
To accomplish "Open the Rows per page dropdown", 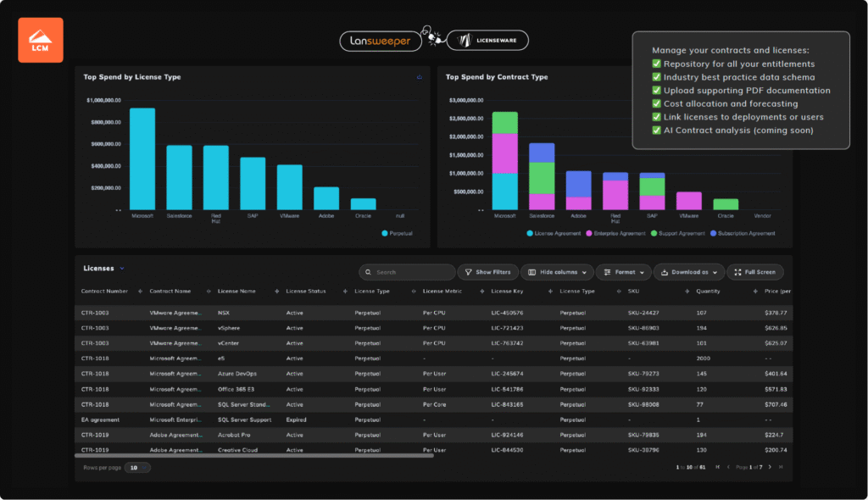I will [137, 468].
